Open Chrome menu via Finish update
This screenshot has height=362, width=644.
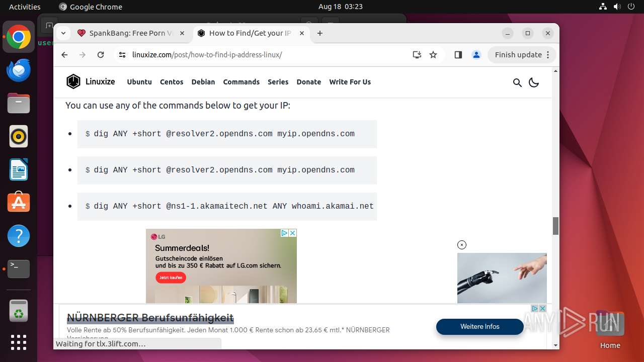[x=522, y=55]
